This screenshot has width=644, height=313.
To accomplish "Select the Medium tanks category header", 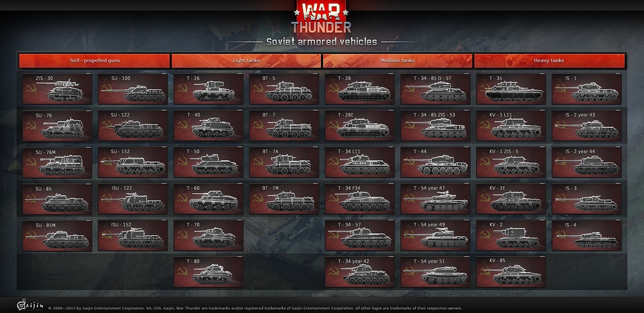I will click(397, 61).
